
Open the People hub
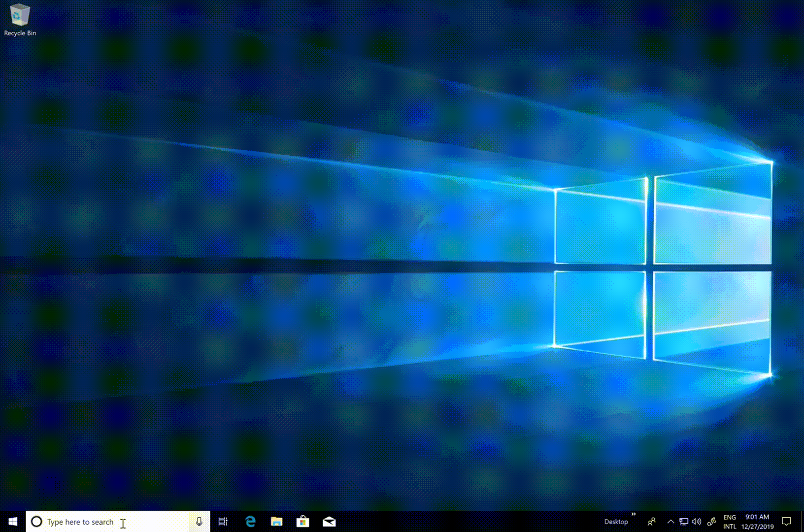pos(651,521)
